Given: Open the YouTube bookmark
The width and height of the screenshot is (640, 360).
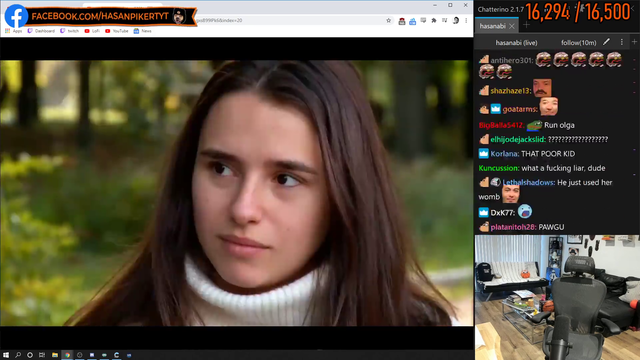Looking at the screenshot, I should tap(117, 31).
